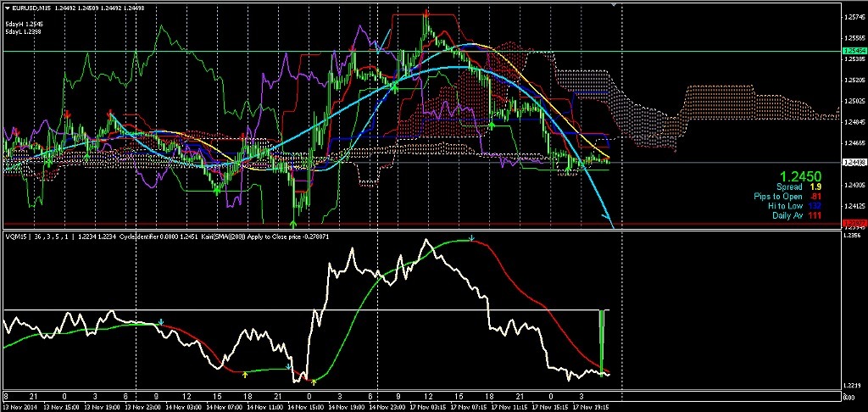Select yellow up arrow above hour 0 label

[x=314, y=381]
